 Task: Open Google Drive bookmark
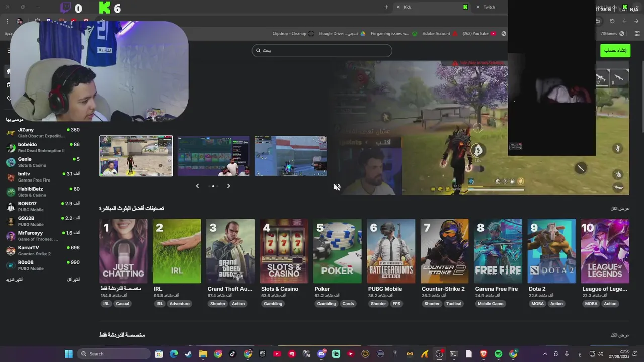[342, 34]
